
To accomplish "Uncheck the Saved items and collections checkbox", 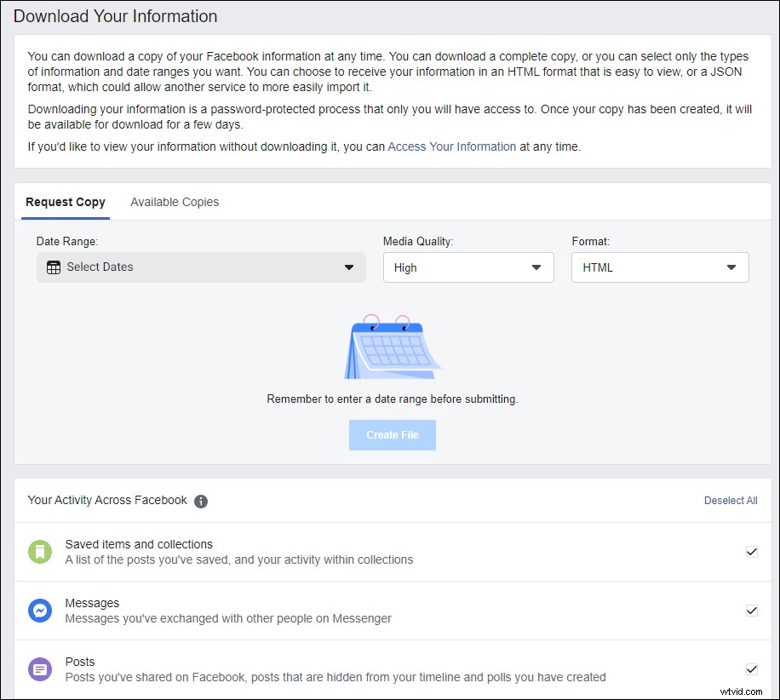I will click(x=752, y=551).
